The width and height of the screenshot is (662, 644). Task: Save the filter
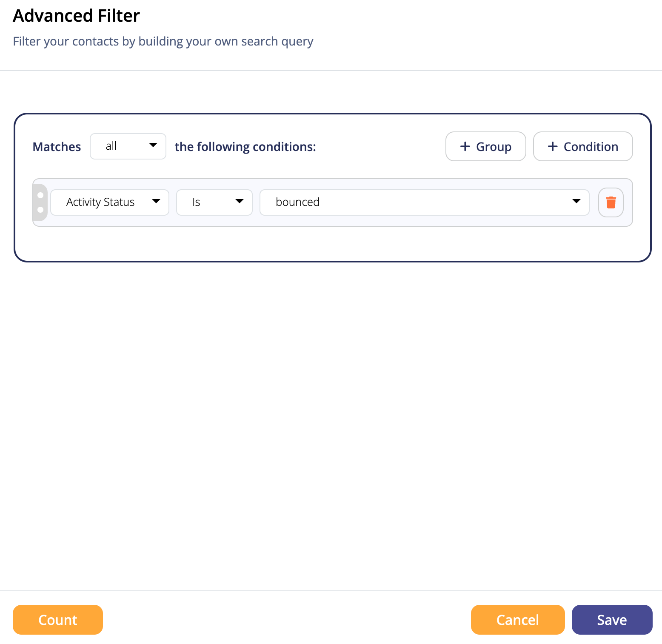point(612,620)
